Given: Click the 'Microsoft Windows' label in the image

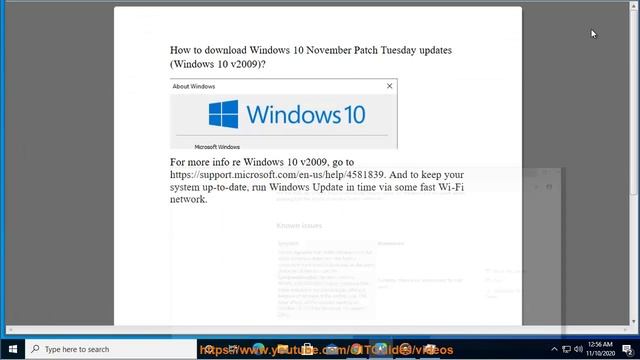Looking at the screenshot, I should [217, 147].
